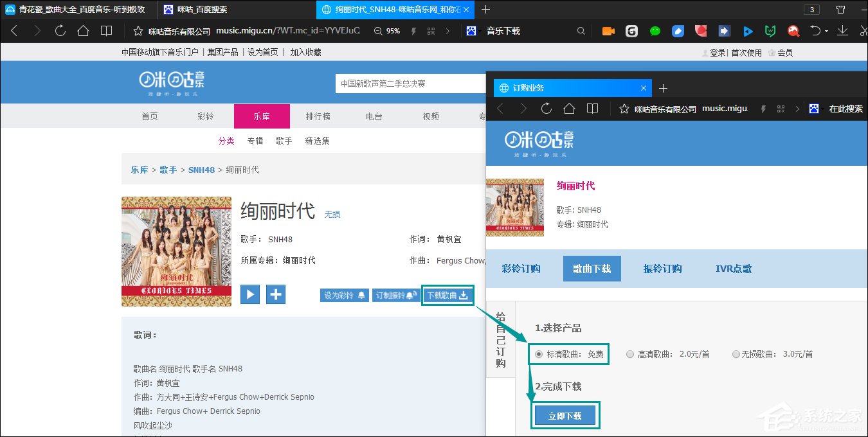868x437 pixels.
Task: Open the 振铃订购 tab in popup window
Action: [x=662, y=269]
